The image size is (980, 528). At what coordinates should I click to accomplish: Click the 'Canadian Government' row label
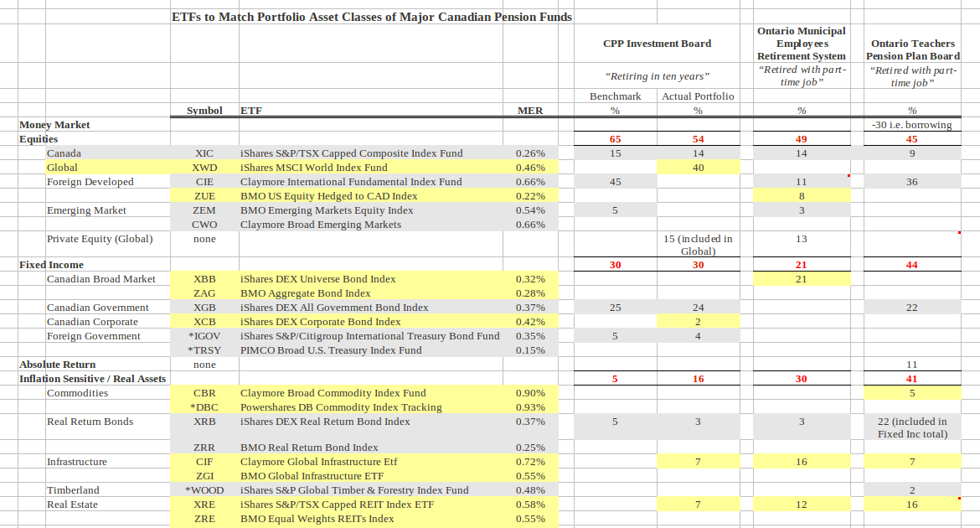coord(97,308)
